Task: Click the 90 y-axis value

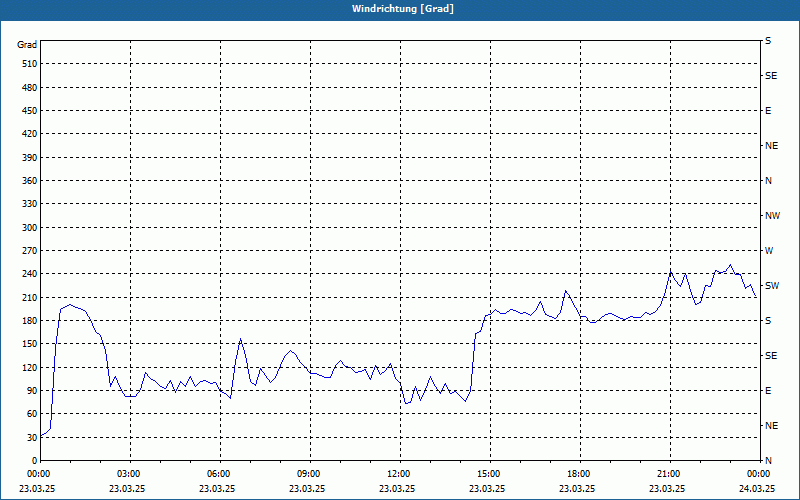Action: pyautogui.click(x=32, y=390)
